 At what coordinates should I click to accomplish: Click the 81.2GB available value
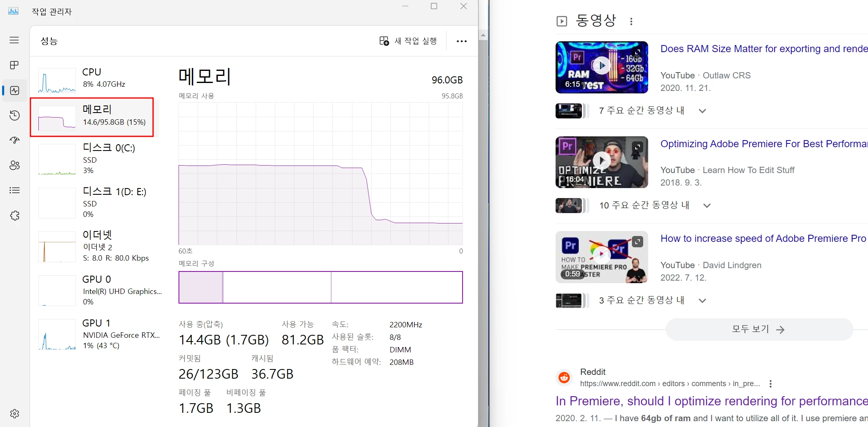pos(303,340)
